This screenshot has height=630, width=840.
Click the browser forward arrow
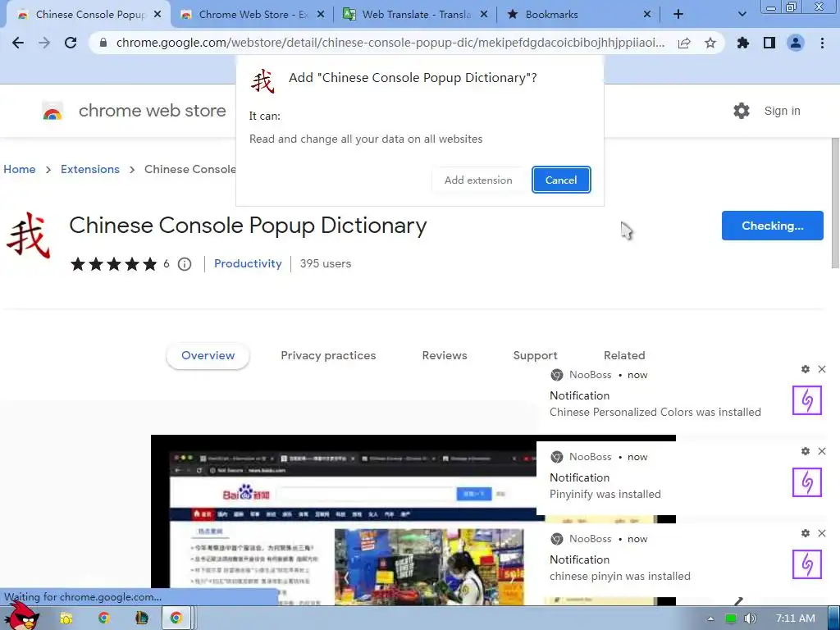[44, 43]
